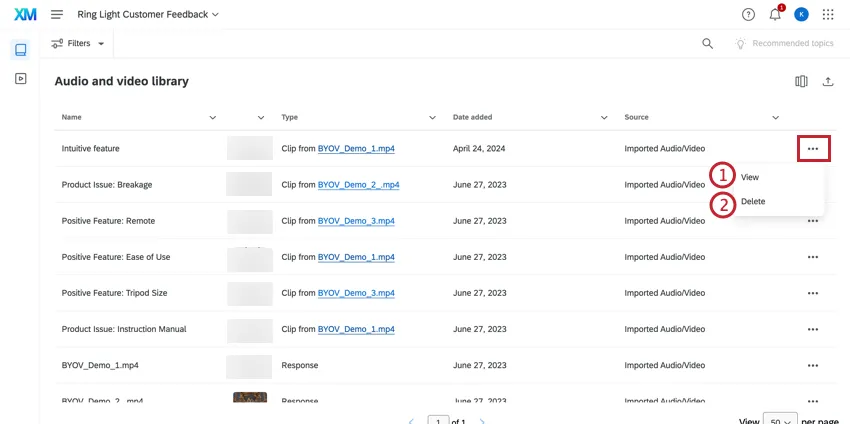Screen dimensions: 850x424
Task: Click the search magnifier icon
Action: click(707, 44)
